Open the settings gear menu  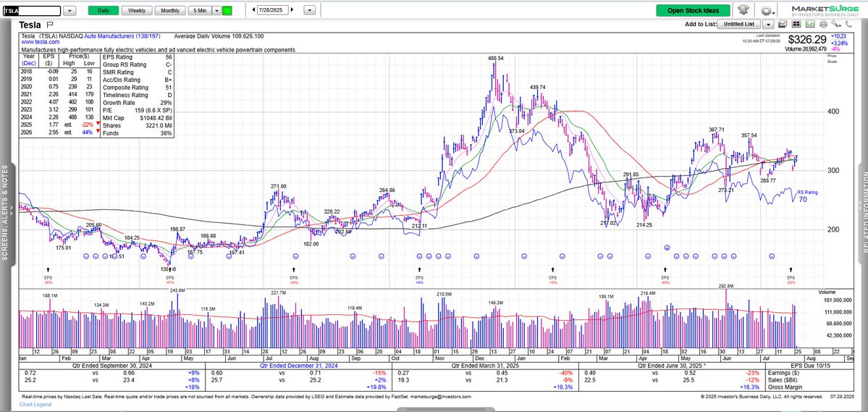click(x=767, y=11)
